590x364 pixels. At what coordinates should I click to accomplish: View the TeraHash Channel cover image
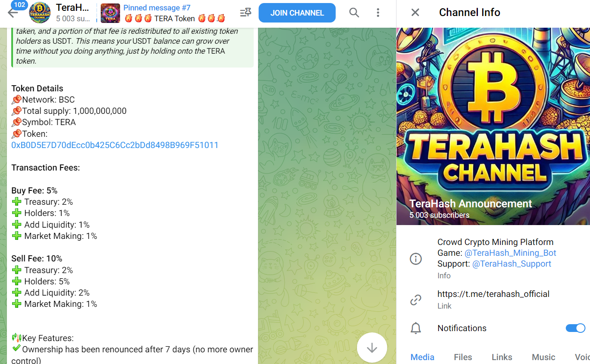pyautogui.click(x=493, y=126)
